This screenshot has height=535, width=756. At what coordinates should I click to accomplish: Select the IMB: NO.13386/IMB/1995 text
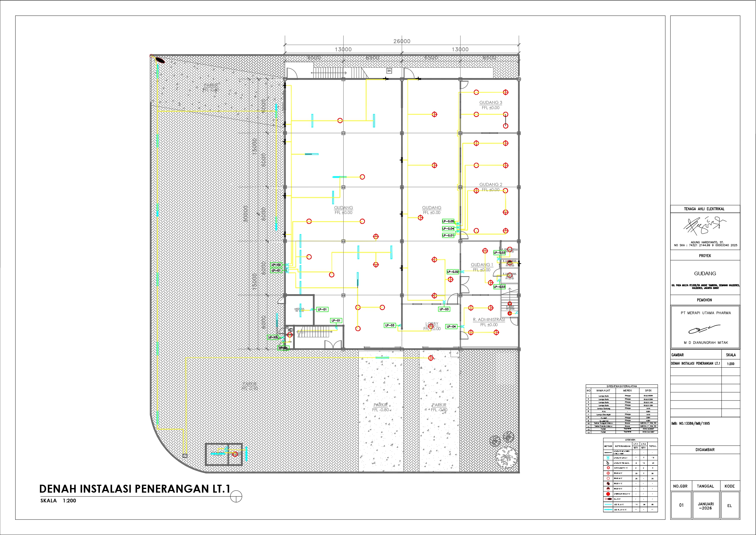691,424
